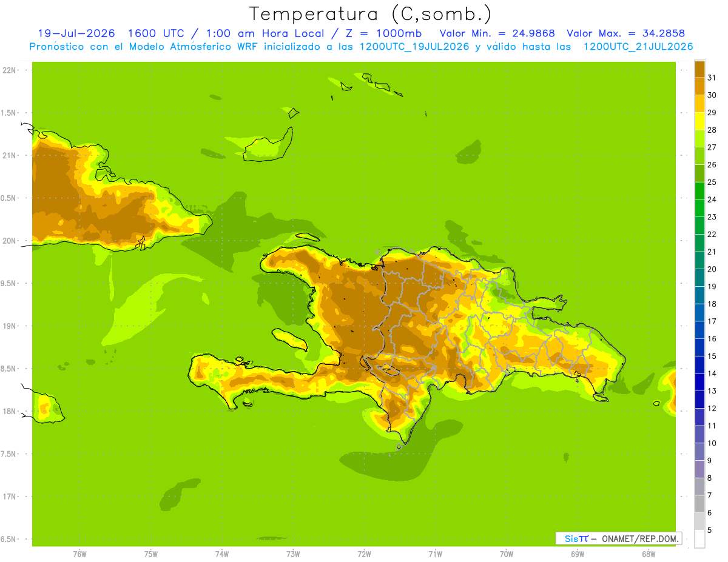Click the 74W longitude label
Viewport: 728px width, 562px height.
[221, 554]
